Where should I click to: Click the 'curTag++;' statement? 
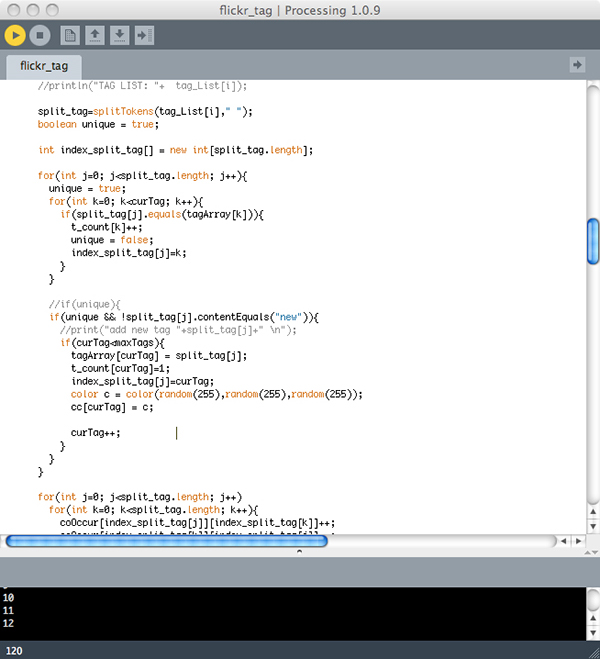click(95, 433)
